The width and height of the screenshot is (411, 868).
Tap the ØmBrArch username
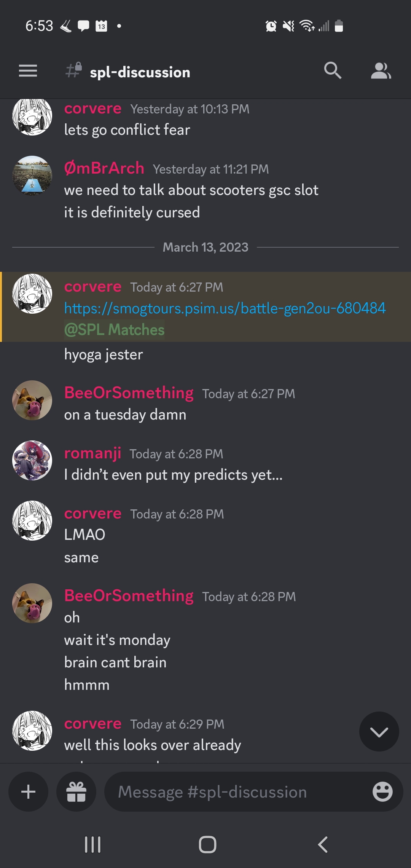tap(104, 168)
